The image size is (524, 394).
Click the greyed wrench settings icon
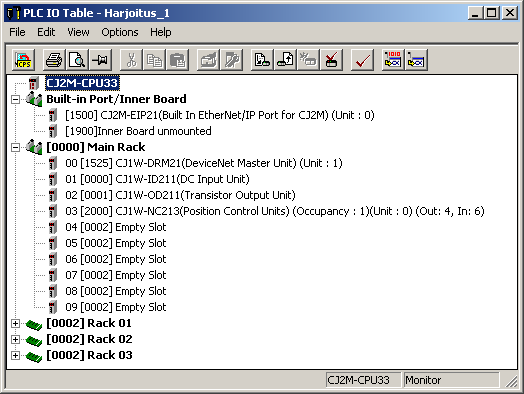[231, 60]
